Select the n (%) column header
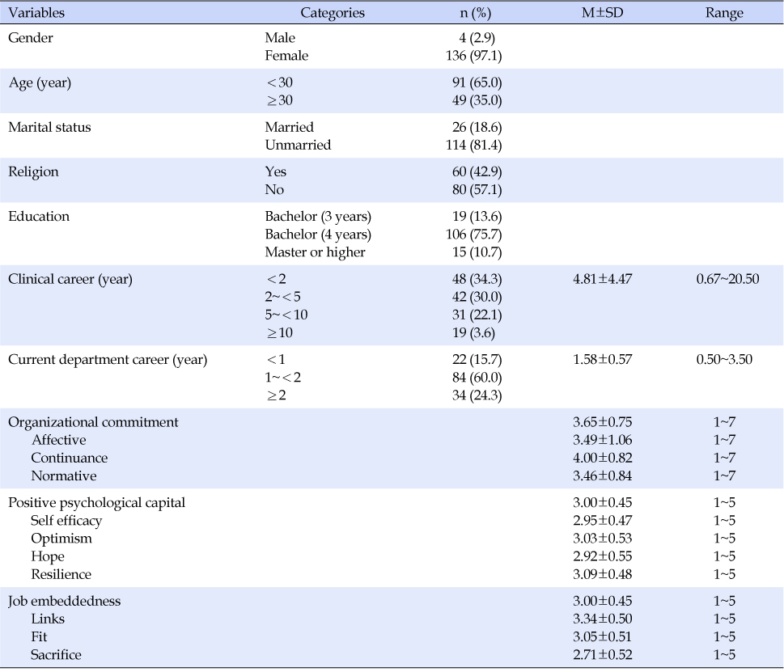 point(475,13)
